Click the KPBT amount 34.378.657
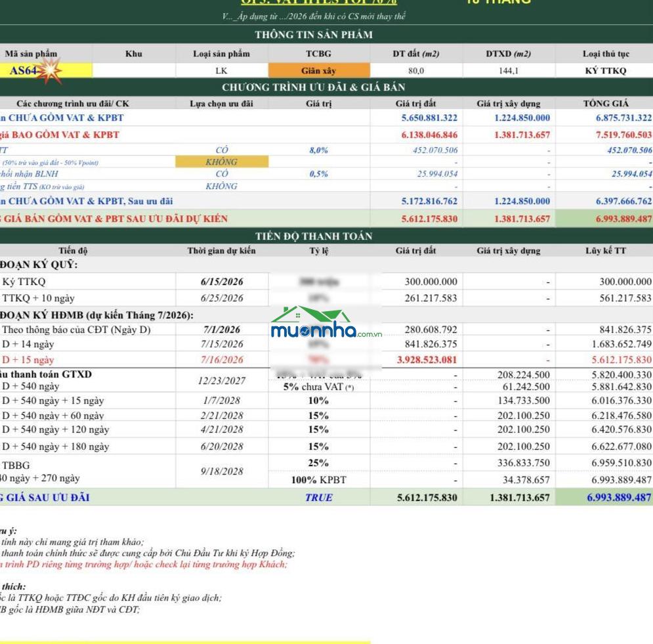The height and width of the screenshot is (644, 653). pyautogui.click(x=526, y=481)
